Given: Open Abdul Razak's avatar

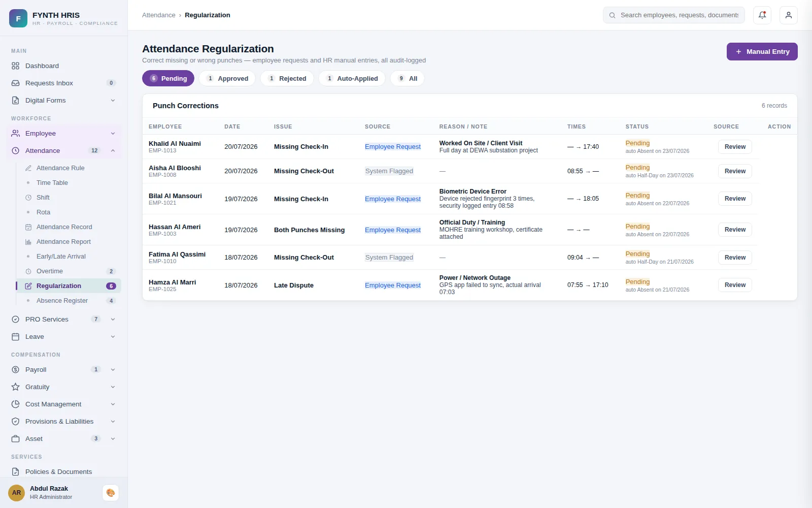Looking at the screenshot, I should point(17,493).
